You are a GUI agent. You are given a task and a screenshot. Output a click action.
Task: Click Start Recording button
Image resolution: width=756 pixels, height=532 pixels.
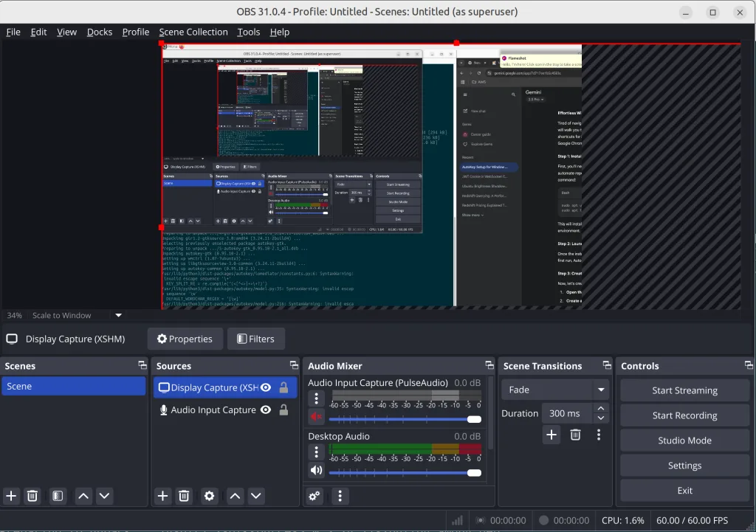pos(684,415)
